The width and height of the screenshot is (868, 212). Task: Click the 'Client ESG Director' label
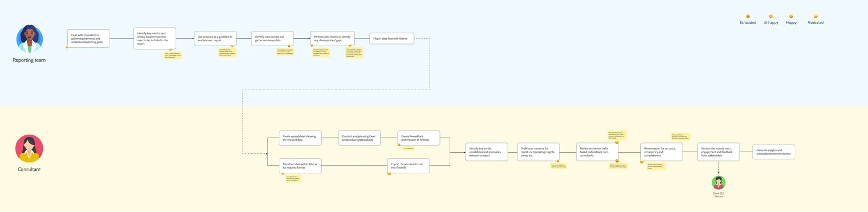(x=719, y=195)
